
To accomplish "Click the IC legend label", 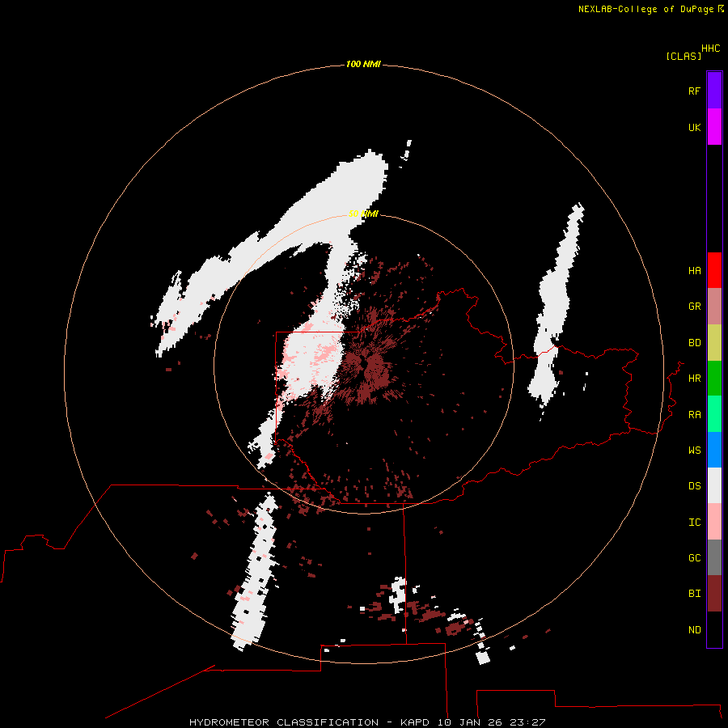I will (x=694, y=523).
